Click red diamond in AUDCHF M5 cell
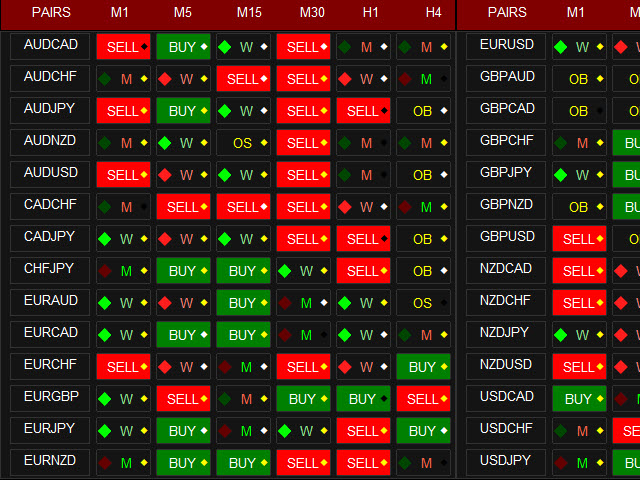The width and height of the screenshot is (640, 480). point(164,79)
